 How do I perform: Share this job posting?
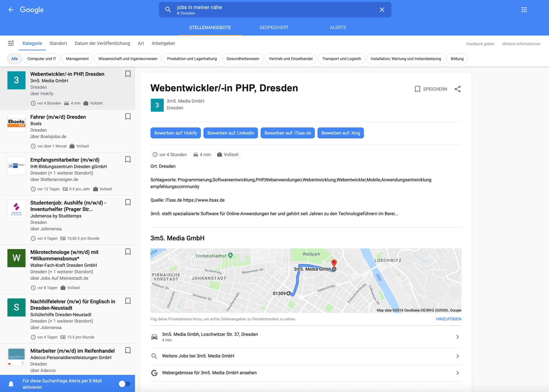pyautogui.click(x=458, y=89)
